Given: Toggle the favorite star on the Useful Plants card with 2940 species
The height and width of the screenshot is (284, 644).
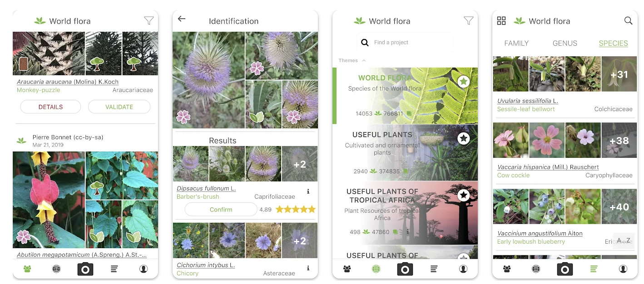Looking at the screenshot, I should pyautogui.click(x=463, y=138).
